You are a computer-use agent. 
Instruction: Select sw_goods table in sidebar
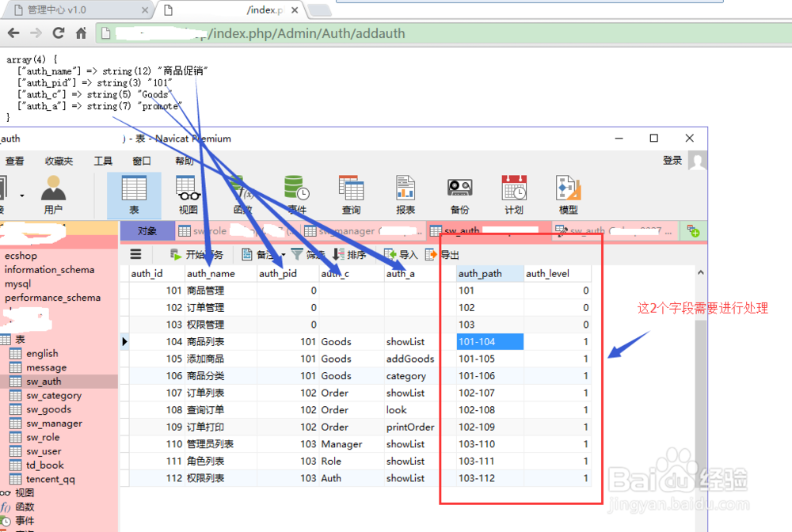pyautogui.click(x=48, y=409)
